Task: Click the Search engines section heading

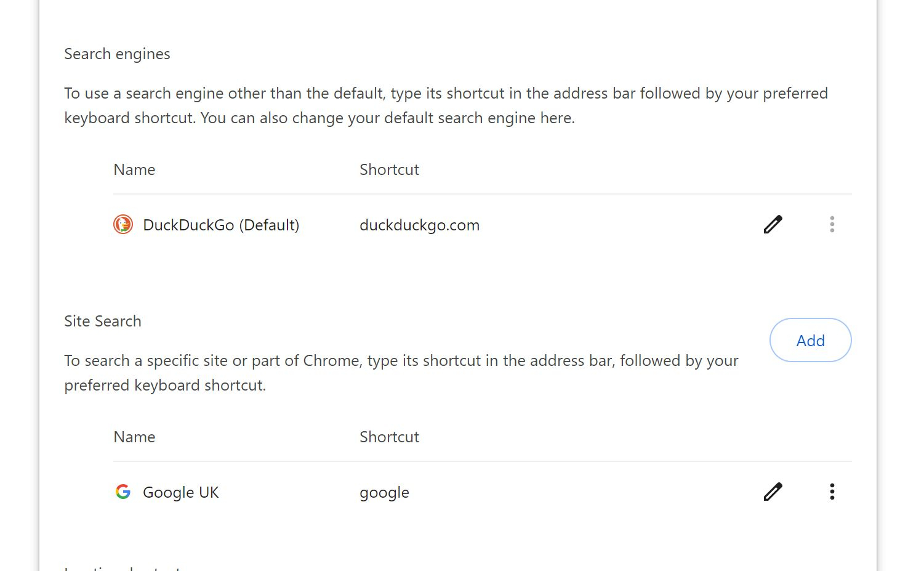Action: tap(117, 54)
